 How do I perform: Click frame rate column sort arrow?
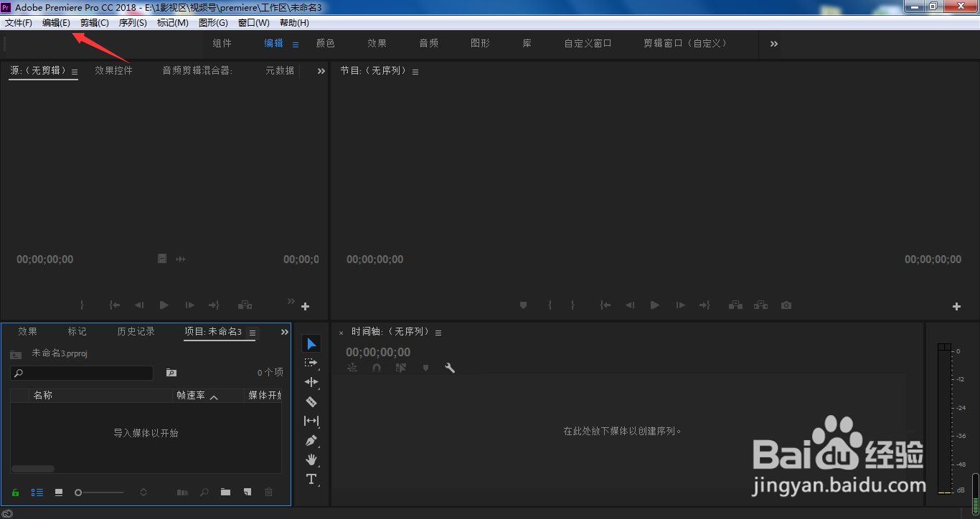click(x=214, y=397)
